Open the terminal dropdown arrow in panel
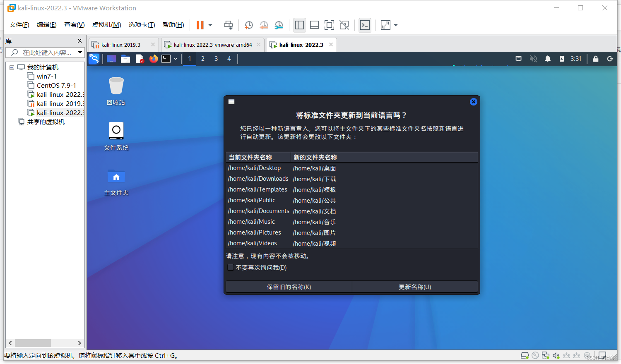Viewport: 621px width, 364px height. click(176, 59)
